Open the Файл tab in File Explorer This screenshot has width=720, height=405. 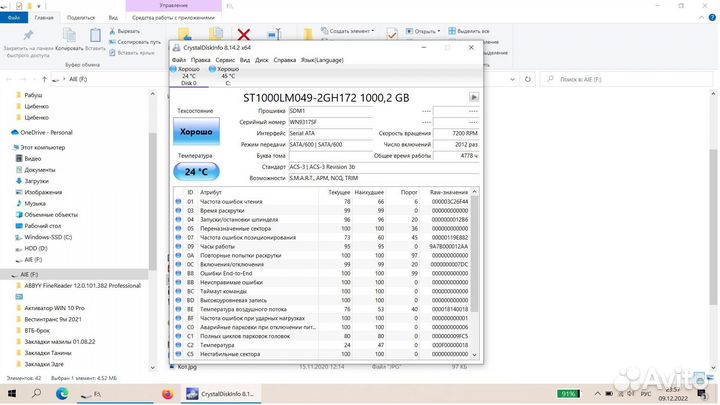coord(14,17)
